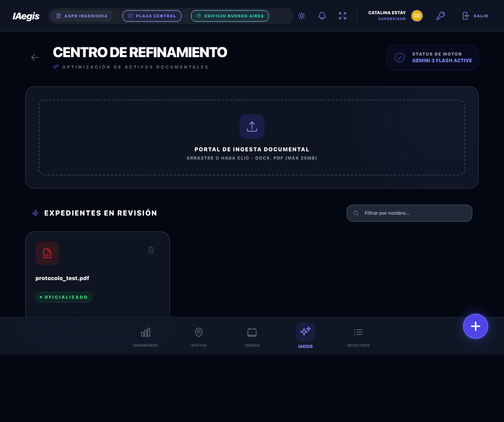Delete protocolo_test.pdf with the trash icon

[x=151, y=250]
